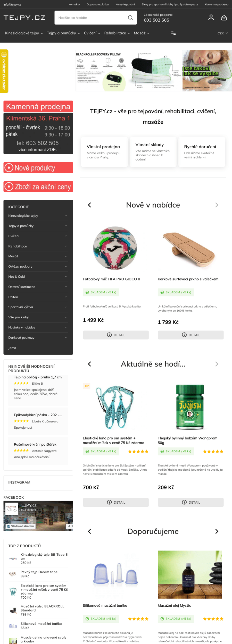Click the Zboží za akční ceny banner

click(x=38, y=187)
